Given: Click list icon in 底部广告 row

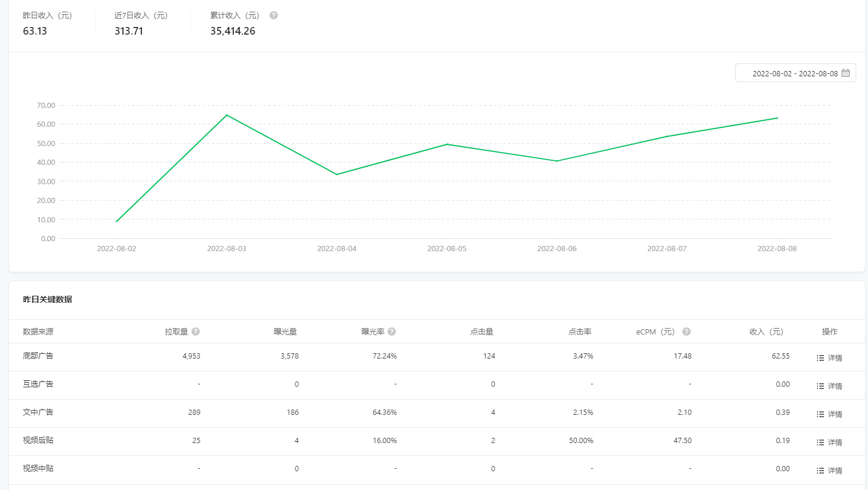Looking at the screenshot, I should tap(820, 358).
